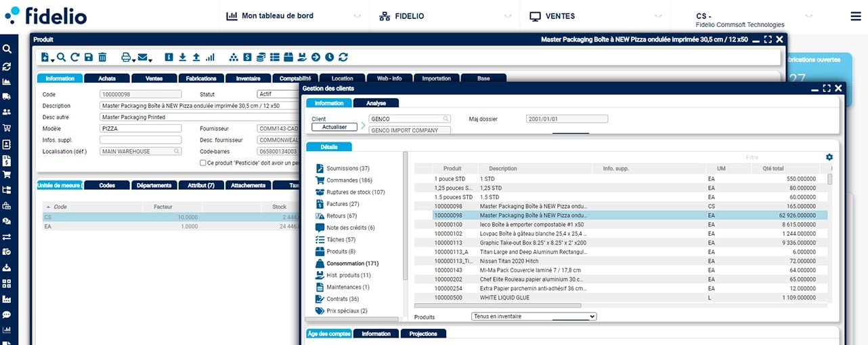
Task: Click the download arrow icon in Produit toolbar
Action: 183,57
